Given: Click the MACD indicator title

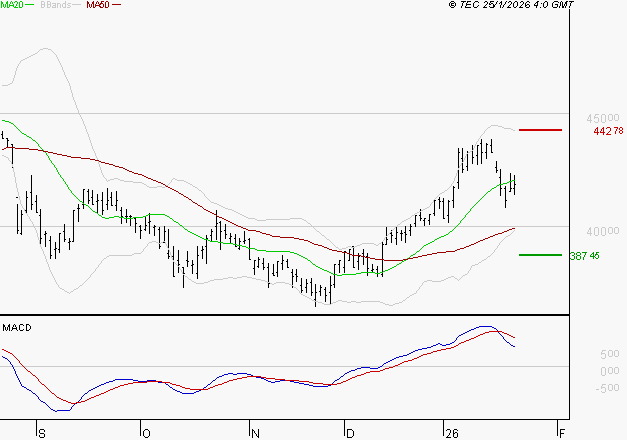Looking at the screenshot, I should pos(17,327).
